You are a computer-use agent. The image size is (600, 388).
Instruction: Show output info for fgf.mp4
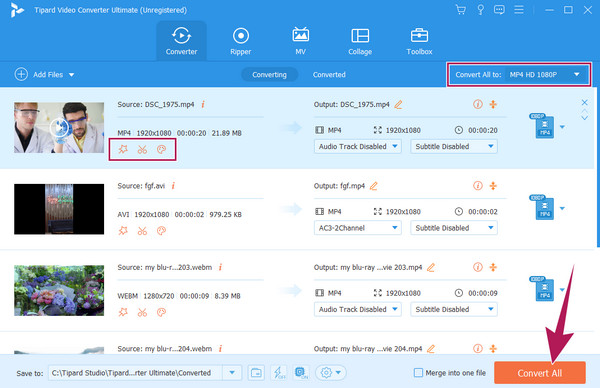pyautogui.click(x=478, y=186)
